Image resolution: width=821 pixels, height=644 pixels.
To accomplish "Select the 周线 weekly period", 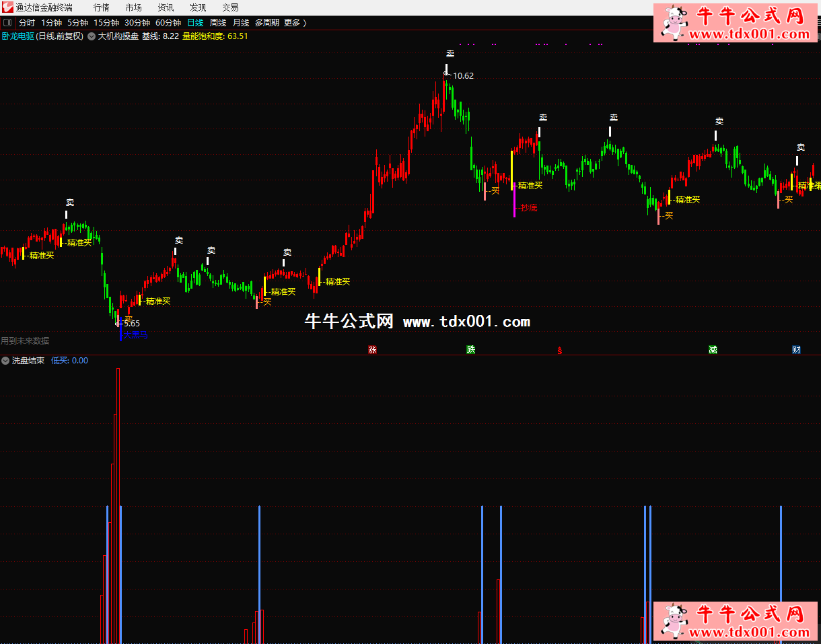I will (x=218, y=23).
